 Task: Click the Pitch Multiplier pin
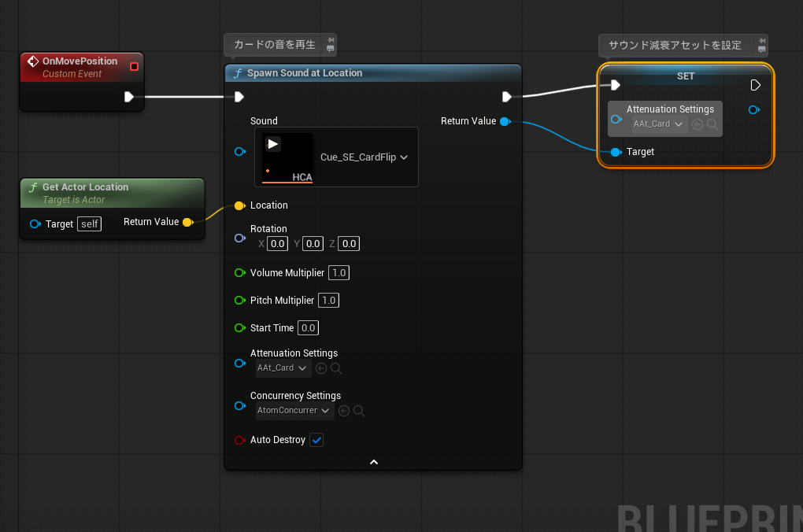click(240, 301)
